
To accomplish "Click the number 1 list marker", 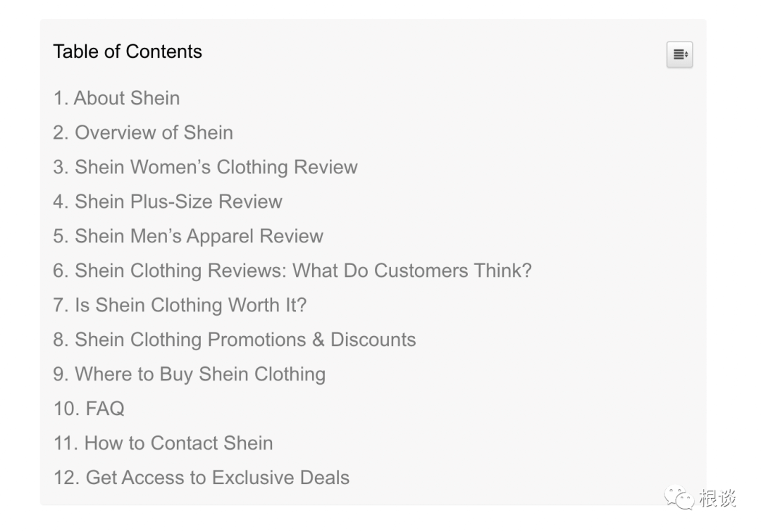I will (60, 98).
